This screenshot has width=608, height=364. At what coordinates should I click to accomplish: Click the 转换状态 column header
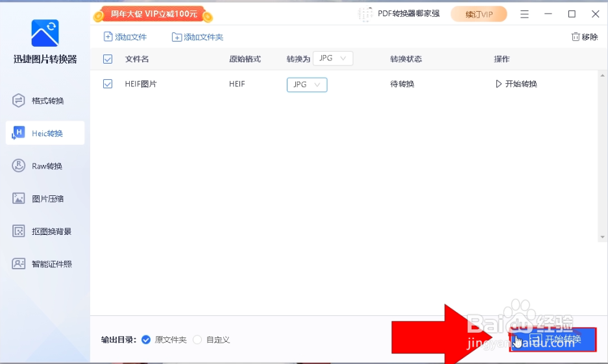pyautogui.click(x=406, y=59)
